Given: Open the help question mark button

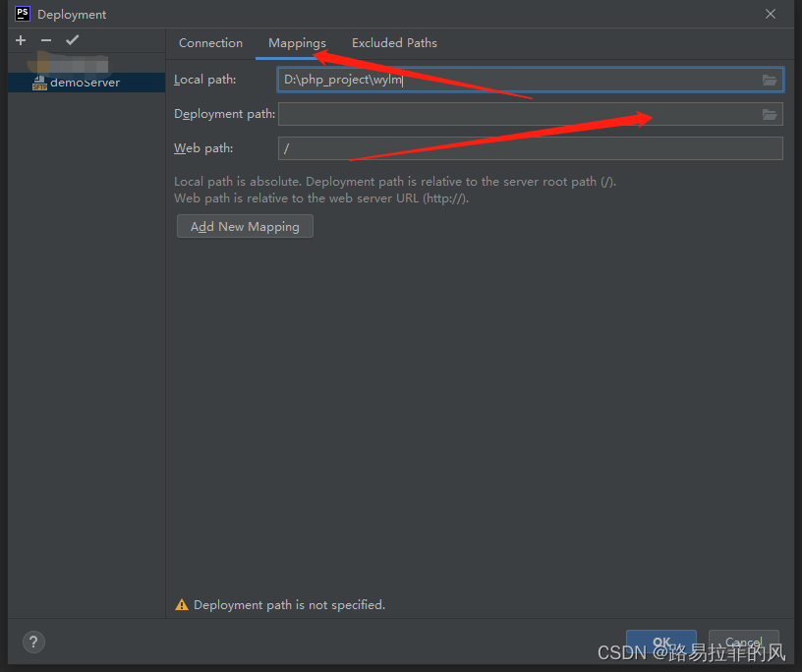Looking at the screenshot, I should pyautogui.click(x=33, y=642).
